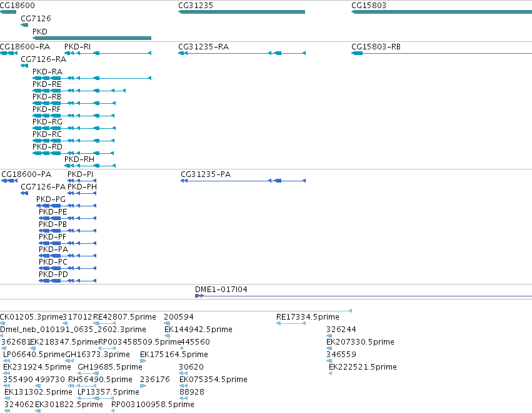Click the 445560 EST label
This screenshot has width=532, height=414.
pyautogui.click(x=195, y=343)
